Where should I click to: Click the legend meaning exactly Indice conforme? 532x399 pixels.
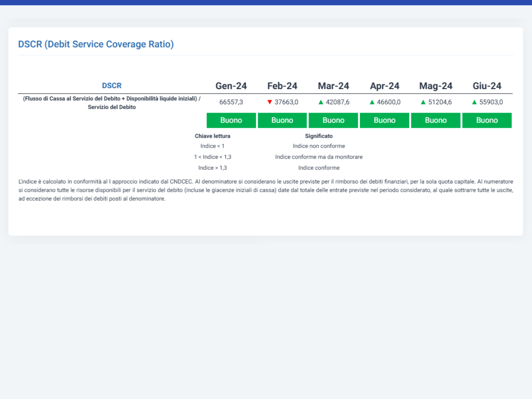319,168
